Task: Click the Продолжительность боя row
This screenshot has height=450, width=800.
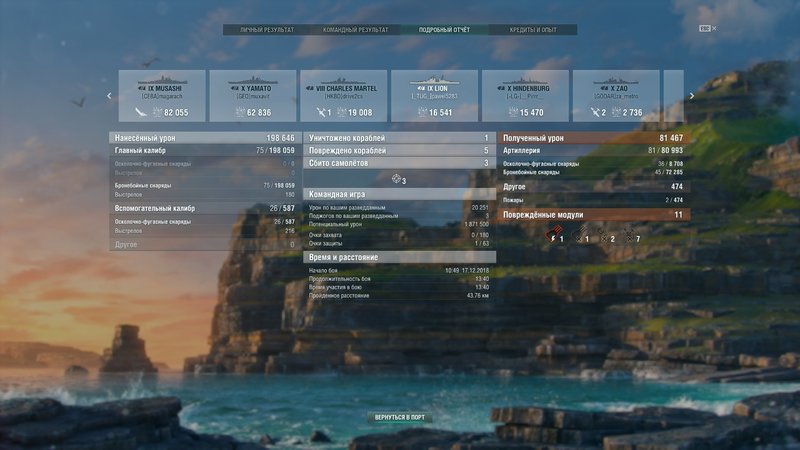Action: point(399,279)
